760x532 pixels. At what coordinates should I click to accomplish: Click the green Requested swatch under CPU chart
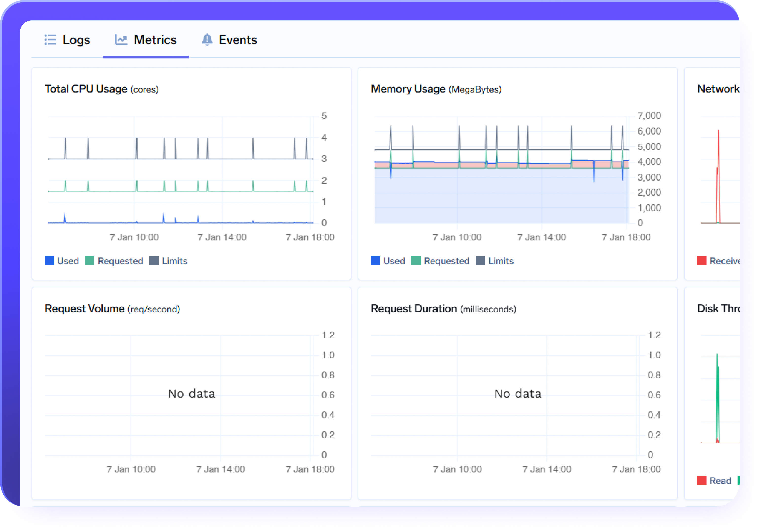click(x=89, y=261)
